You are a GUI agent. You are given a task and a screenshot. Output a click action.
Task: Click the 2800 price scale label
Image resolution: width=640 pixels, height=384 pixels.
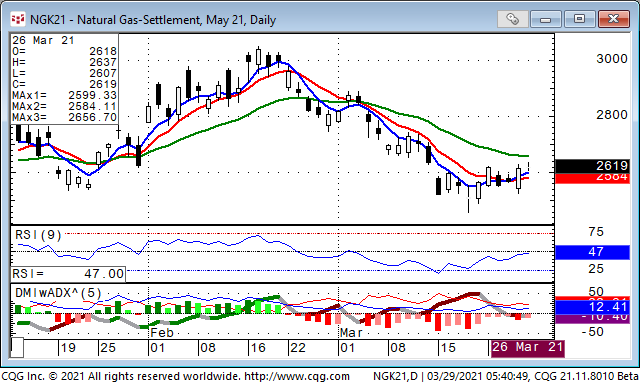point(612,115)
